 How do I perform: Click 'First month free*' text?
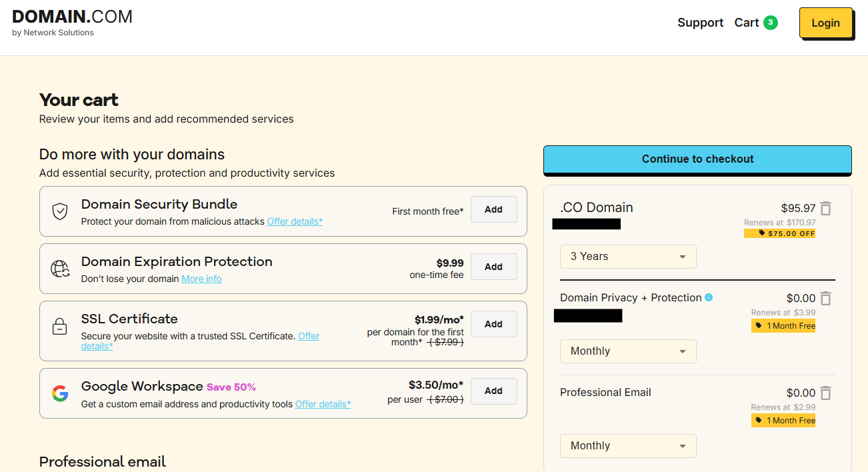[x=428, y=211]
